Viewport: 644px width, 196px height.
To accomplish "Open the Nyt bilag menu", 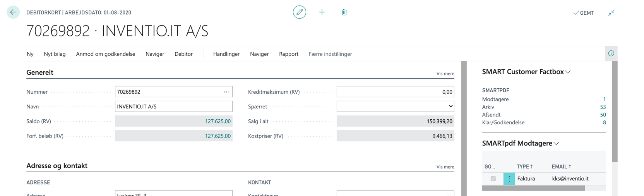I will [55, 54].
